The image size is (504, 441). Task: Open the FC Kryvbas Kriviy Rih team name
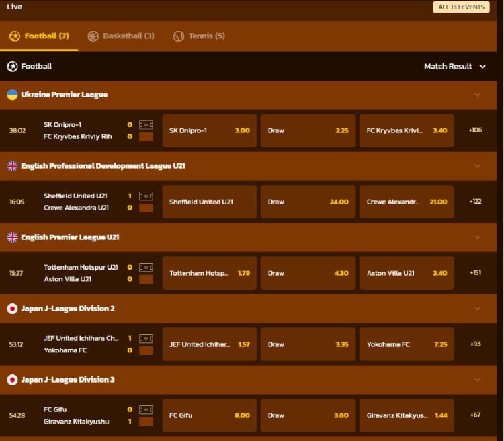pyautogui.click(x=78, y=136)
